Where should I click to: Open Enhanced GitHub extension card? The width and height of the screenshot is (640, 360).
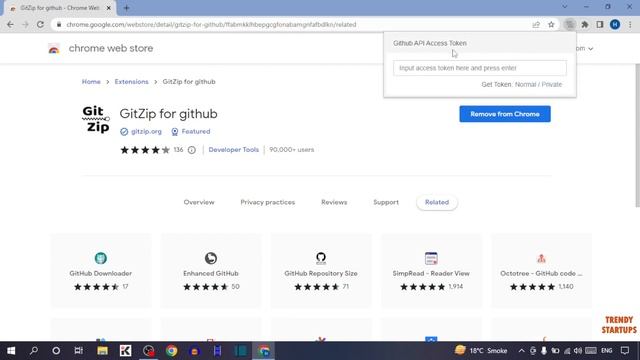click(211, 271)
